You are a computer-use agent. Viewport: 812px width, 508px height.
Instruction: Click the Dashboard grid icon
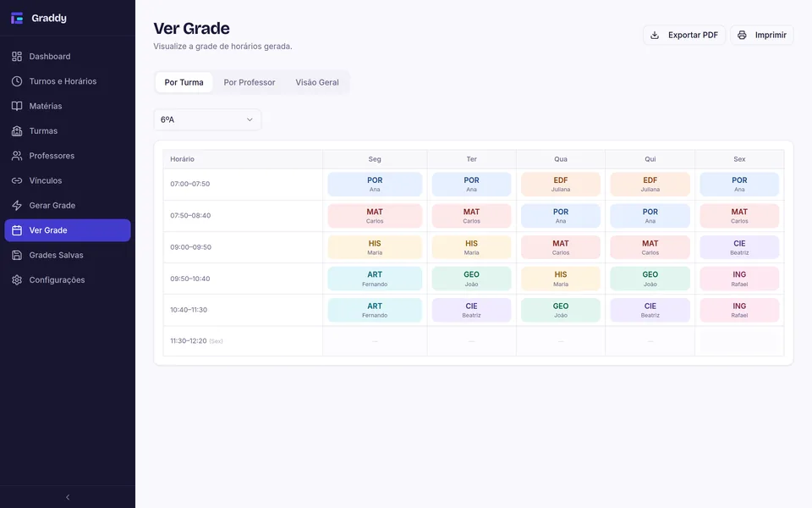(x=17, y=57)
